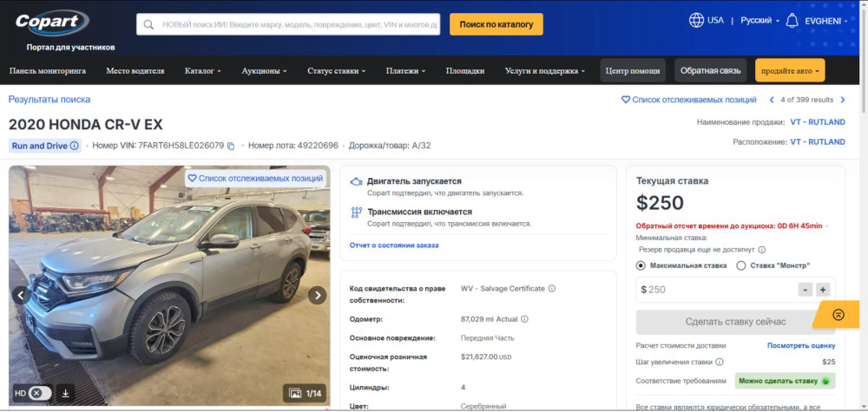Toggle the HD image switch

point(40,393)
